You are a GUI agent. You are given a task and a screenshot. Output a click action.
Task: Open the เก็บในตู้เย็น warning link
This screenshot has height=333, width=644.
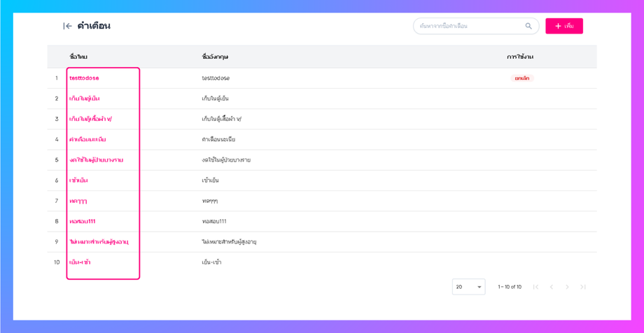click(84, 99)
